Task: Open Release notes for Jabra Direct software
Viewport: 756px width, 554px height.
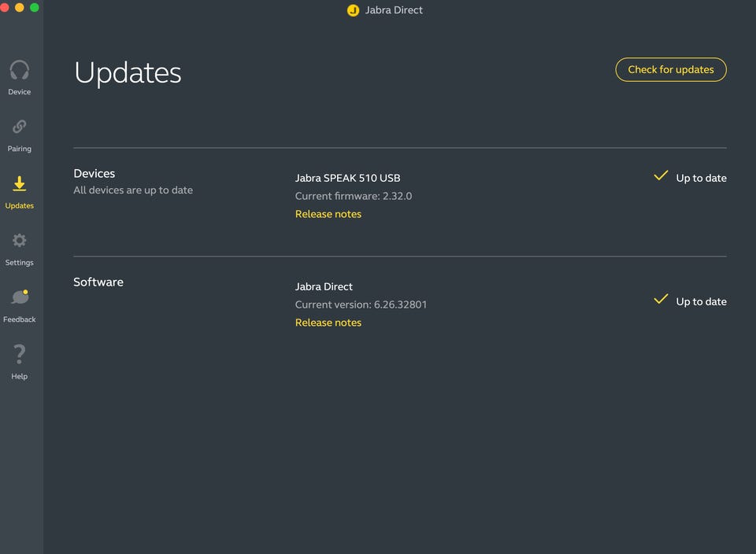Action: (x=328, y=323)
